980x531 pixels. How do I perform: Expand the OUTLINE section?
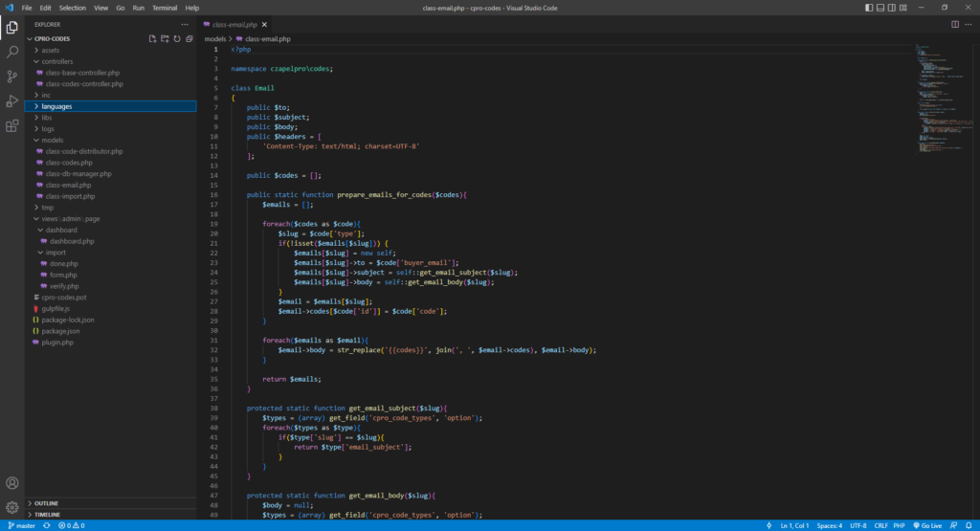46,503
